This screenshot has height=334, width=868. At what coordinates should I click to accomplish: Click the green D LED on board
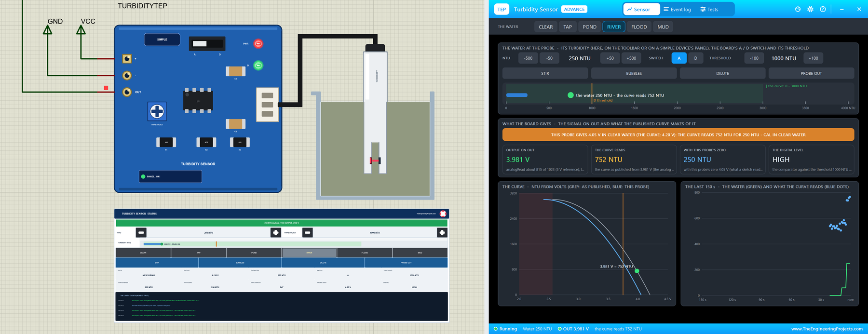pos(258,65)
